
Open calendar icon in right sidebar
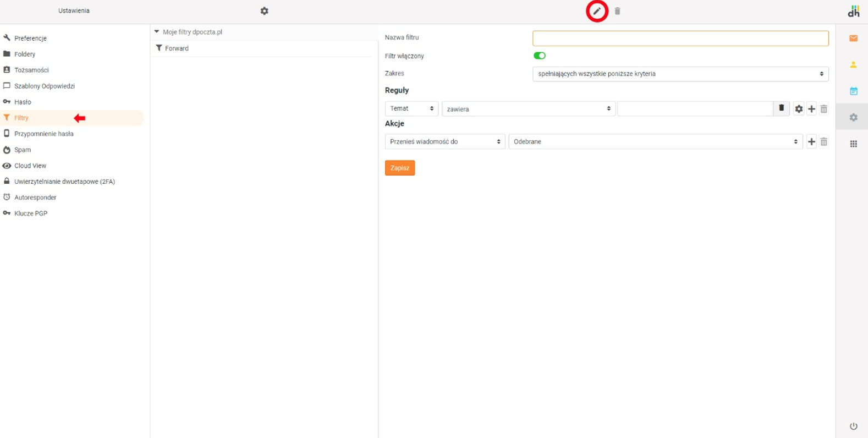pos(853,91)
